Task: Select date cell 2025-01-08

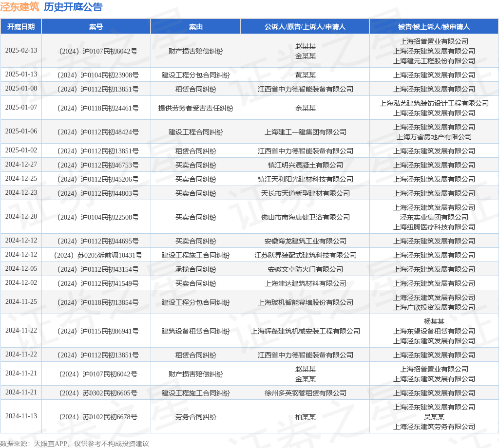Action: point(21,89)
